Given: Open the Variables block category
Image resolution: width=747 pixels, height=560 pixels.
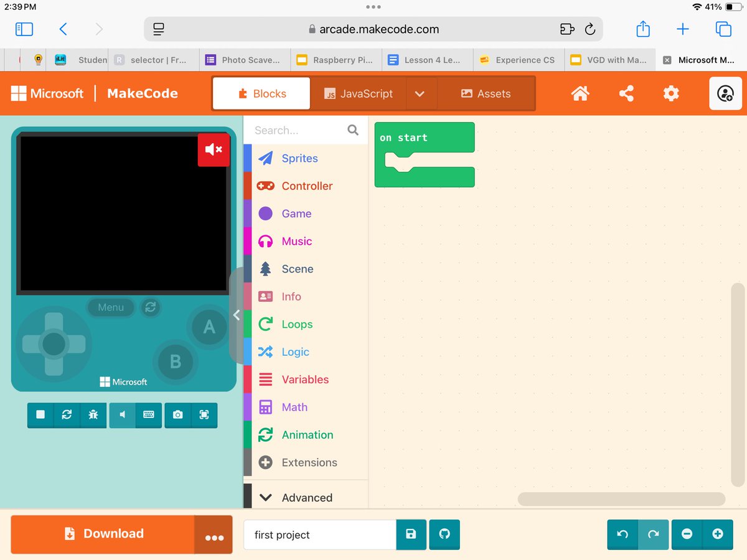Looking at the screenshot, I should 305,380.
